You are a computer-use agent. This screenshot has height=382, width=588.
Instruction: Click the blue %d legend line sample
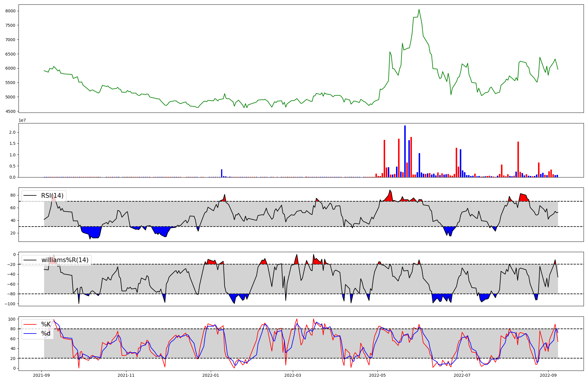(30, 334)
